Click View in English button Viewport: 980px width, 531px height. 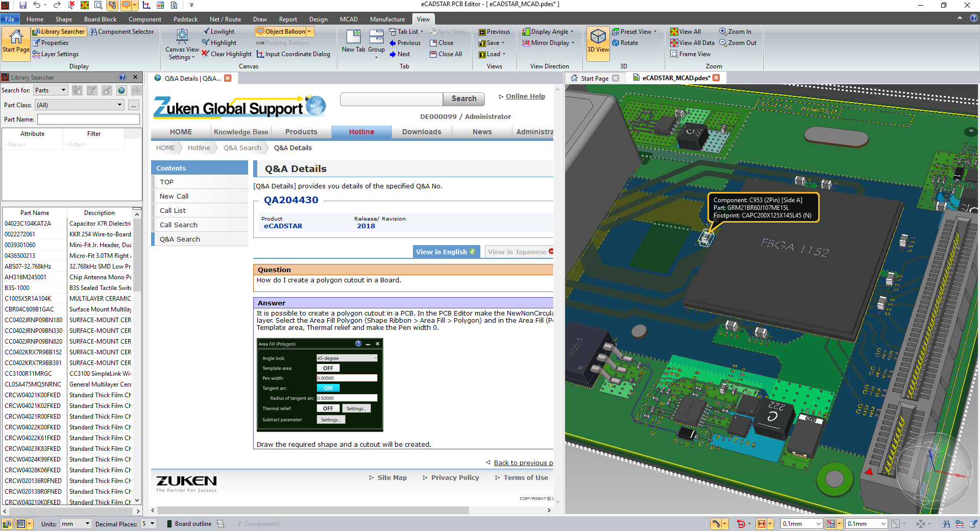[x=446, y=252]
